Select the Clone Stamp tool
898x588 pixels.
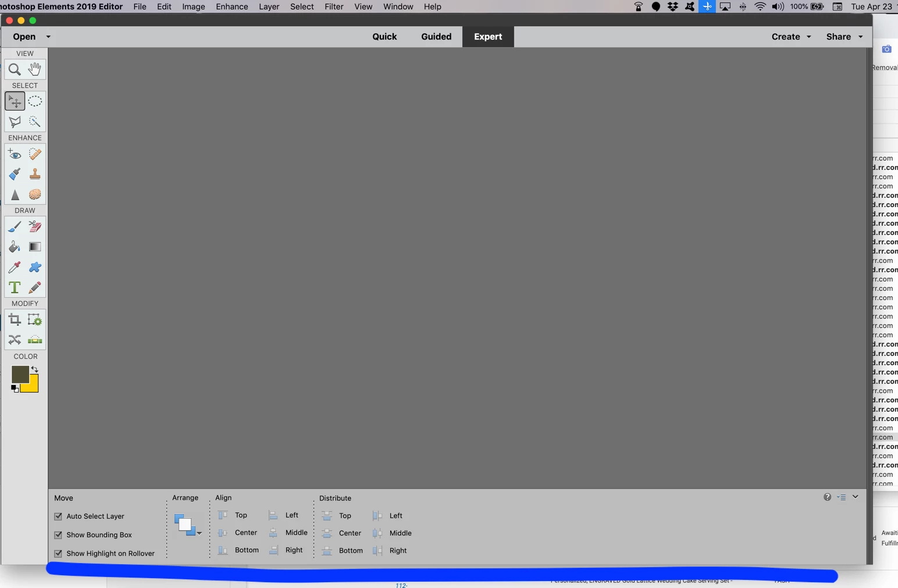tap(35, 174)
